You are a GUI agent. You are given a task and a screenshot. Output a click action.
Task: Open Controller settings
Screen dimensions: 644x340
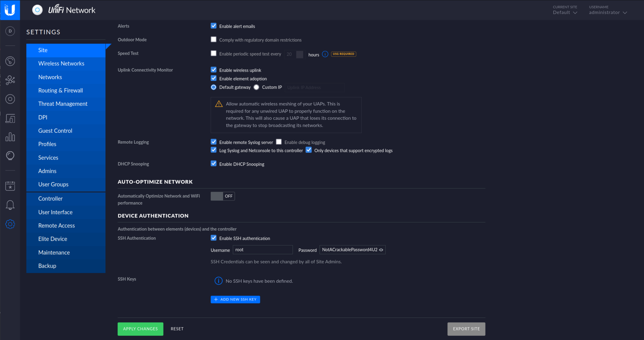tap(66, 199)
